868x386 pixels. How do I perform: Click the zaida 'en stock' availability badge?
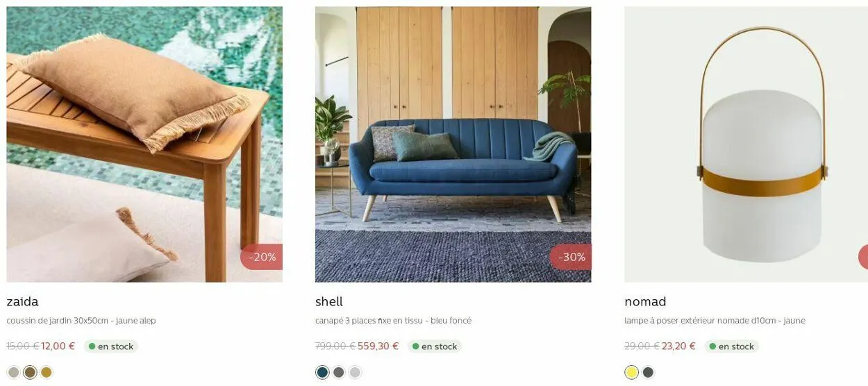coord(111,346)
